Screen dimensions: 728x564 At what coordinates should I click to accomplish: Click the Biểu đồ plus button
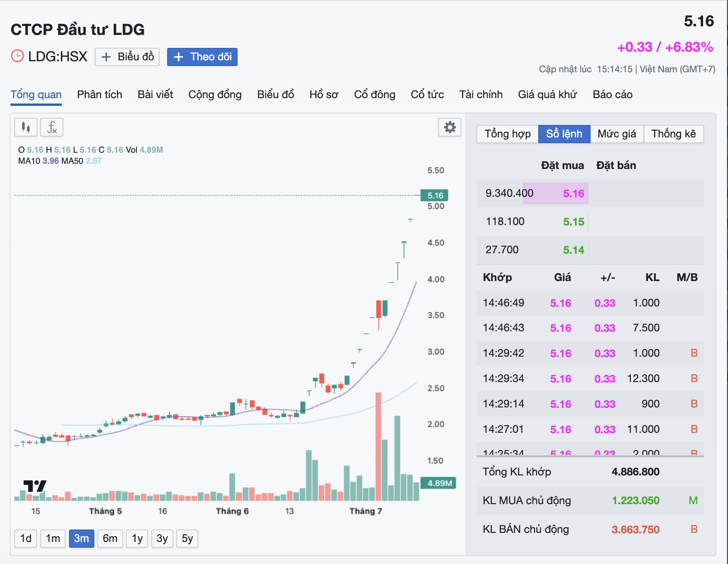[x=127, y=56]
